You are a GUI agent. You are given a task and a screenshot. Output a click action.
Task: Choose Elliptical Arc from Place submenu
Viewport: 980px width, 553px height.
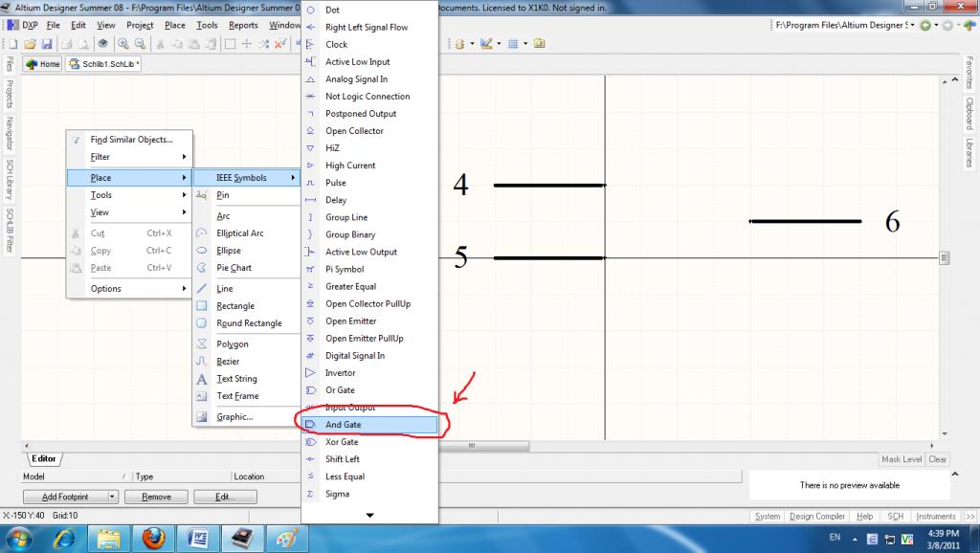[x=246, y=233]
